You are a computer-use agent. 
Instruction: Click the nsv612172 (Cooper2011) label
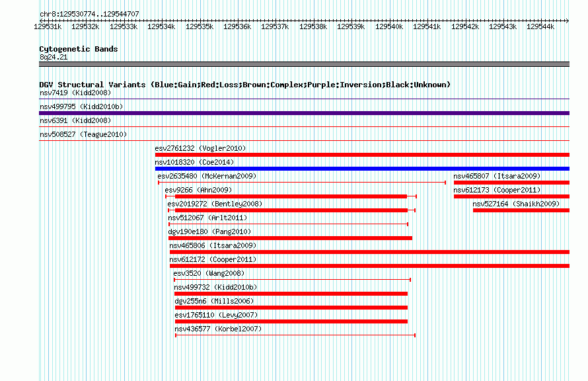[213, 259]
